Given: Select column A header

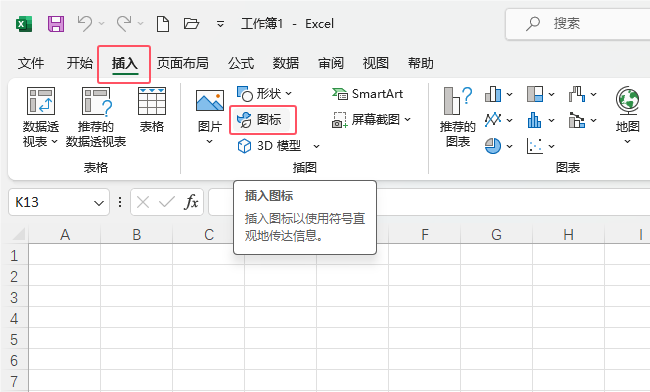Looking at the screenshot, I should click(x=65, y=235).
